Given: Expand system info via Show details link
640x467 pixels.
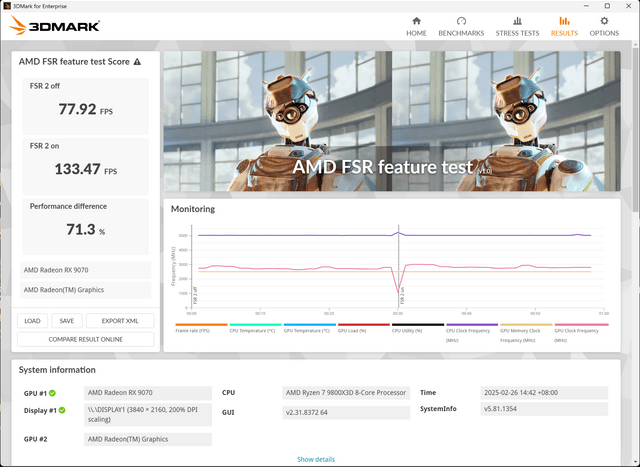Looking at the screenshot, I should [x=316, y=459].
